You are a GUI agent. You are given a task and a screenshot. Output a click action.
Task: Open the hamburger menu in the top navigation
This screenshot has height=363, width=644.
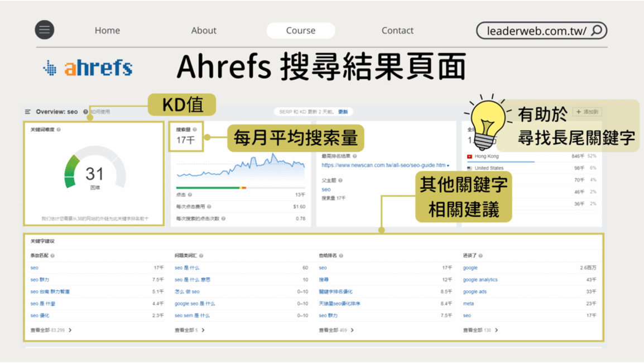44,30
